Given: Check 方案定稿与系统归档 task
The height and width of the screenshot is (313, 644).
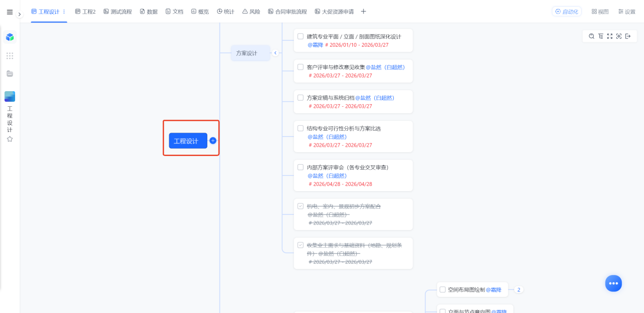Looking at the screenshot, I should (301, 98).
